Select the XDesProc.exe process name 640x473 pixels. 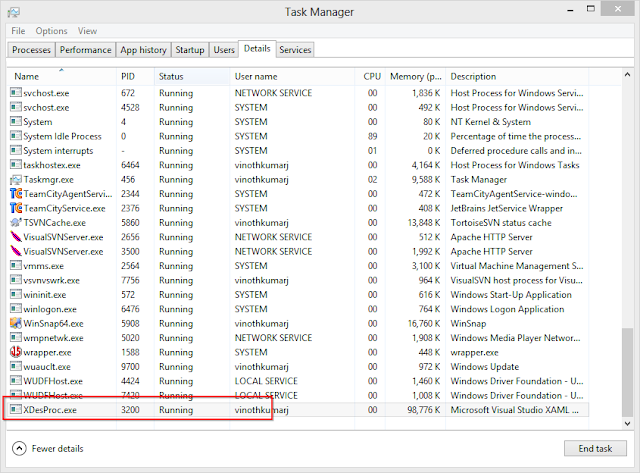point(50,410)
